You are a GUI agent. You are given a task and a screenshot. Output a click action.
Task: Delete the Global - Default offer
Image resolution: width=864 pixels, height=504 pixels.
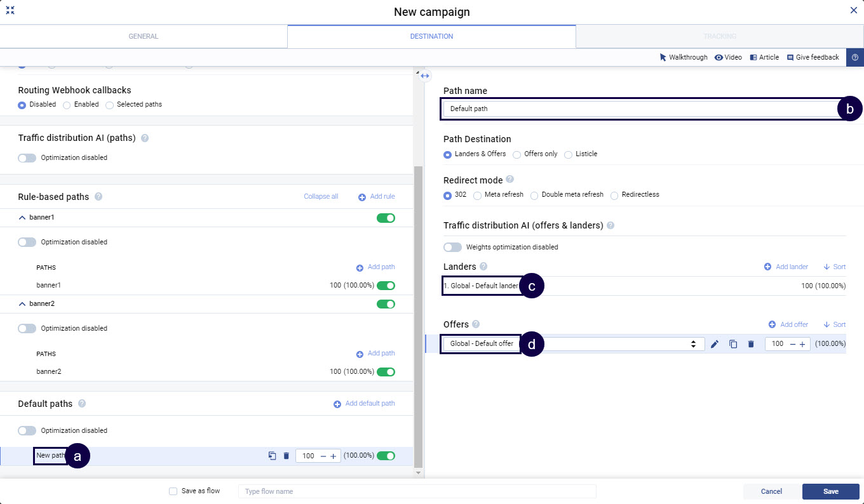[x=751, y=344]
